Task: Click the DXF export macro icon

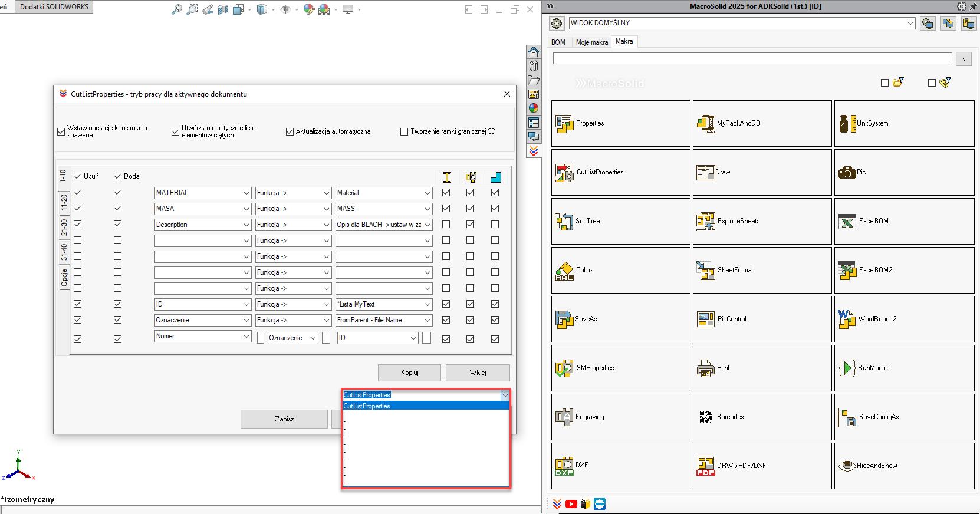Action: [564, 466]
